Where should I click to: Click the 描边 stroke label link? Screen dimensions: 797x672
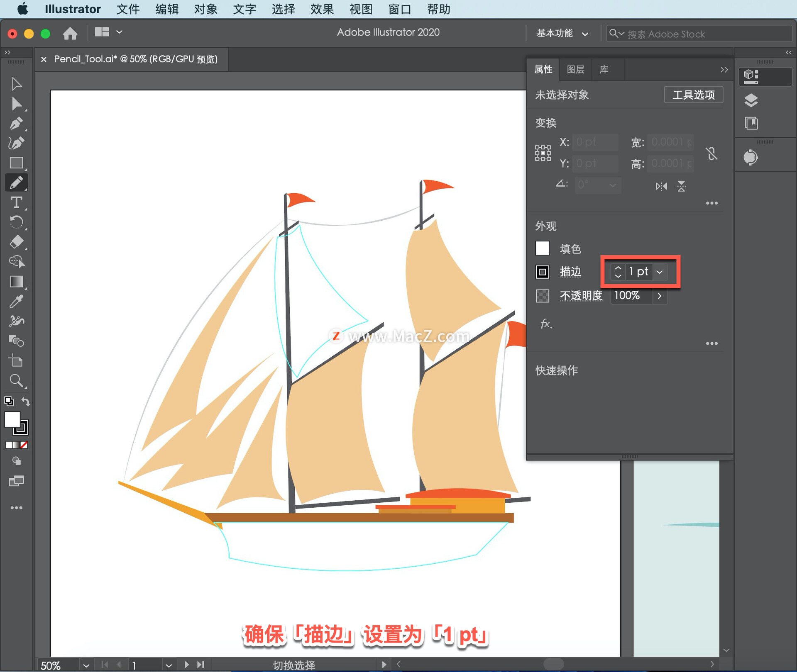tap(570, 272)
